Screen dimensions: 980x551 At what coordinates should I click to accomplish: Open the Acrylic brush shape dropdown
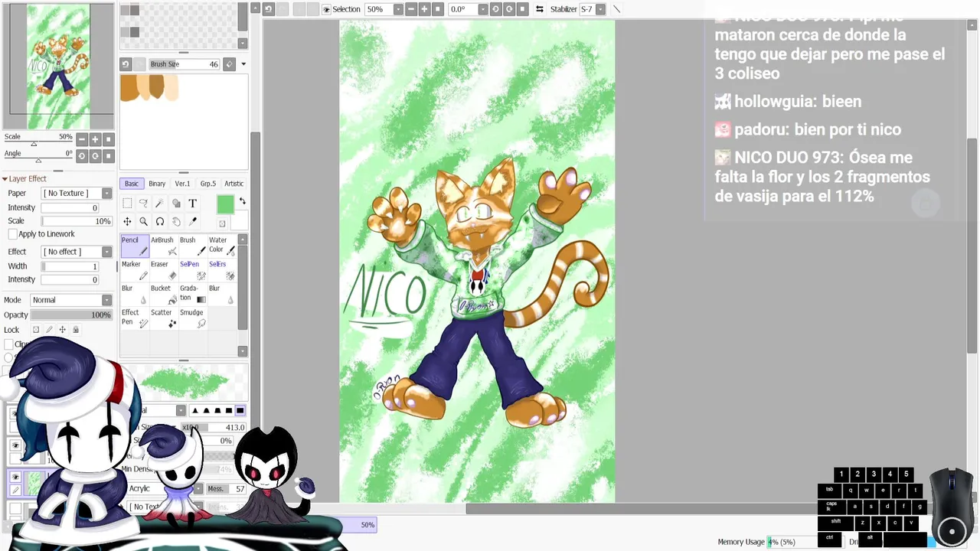coord(198,488)
